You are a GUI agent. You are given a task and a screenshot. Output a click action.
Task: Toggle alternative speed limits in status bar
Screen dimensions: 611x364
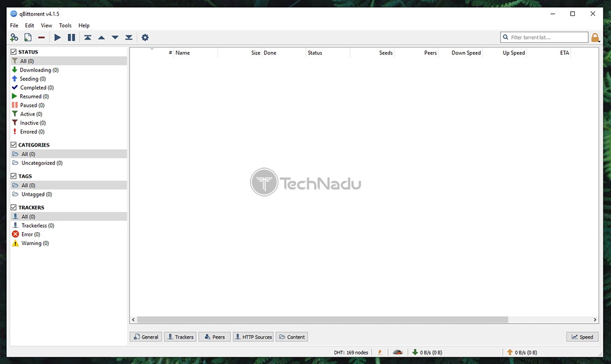tap(398, 352)
